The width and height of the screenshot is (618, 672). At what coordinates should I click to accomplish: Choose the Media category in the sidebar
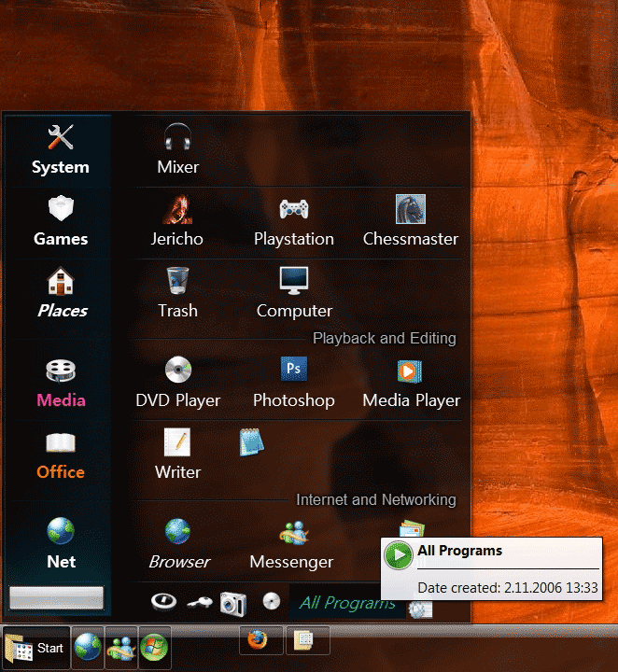click(x=61, y=383)
